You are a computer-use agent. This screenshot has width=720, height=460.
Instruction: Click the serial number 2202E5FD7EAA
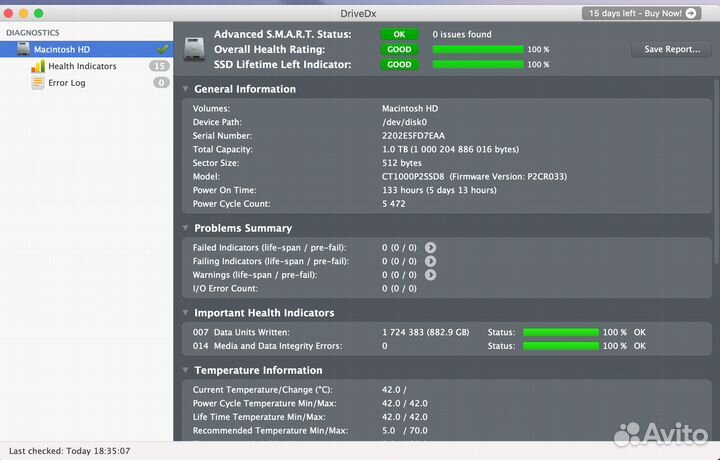coord(413,136)
